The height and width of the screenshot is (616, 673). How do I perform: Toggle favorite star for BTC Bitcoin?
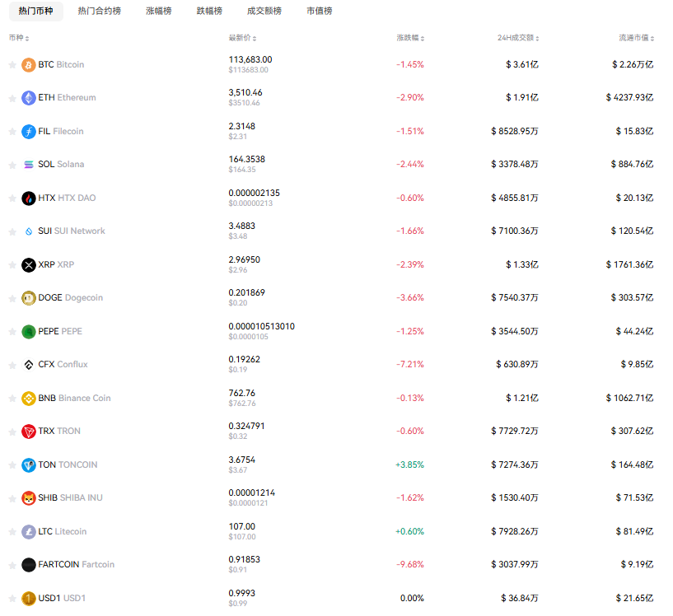pos(12,65)
